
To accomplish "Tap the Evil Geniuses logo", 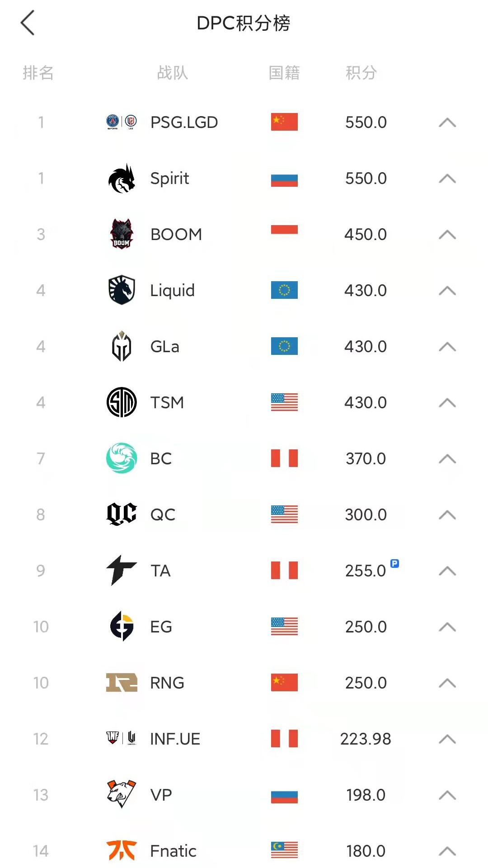I will (122, 626).
